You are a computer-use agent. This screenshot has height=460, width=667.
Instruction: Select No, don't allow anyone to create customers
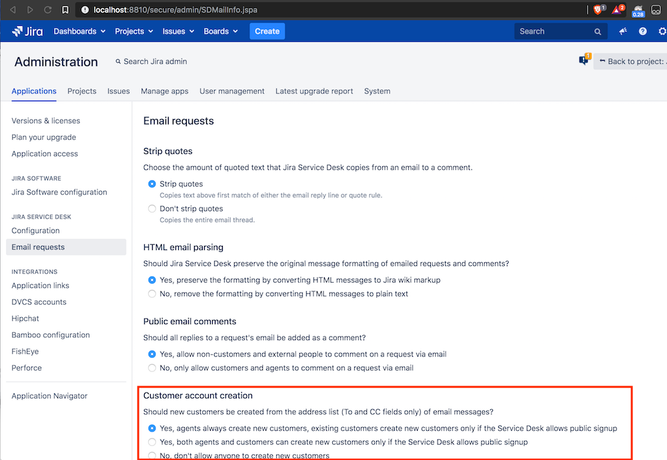pyautogui.click(x=152, y=455)
